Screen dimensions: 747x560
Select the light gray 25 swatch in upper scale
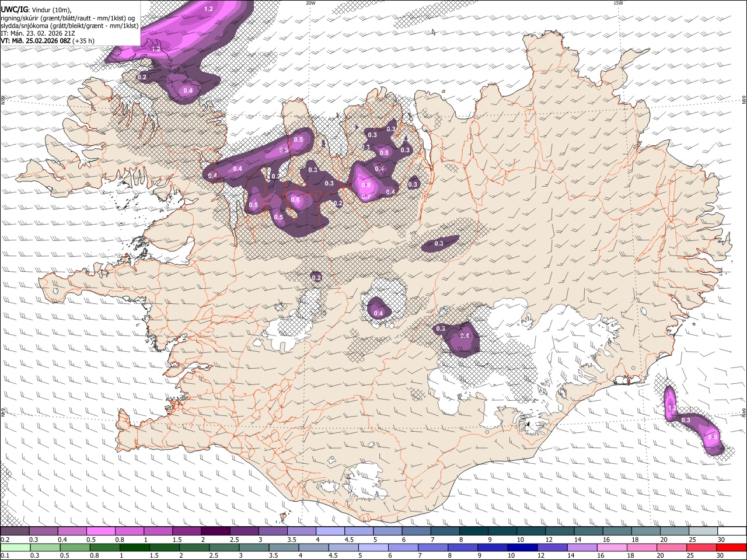click(703, 531)
